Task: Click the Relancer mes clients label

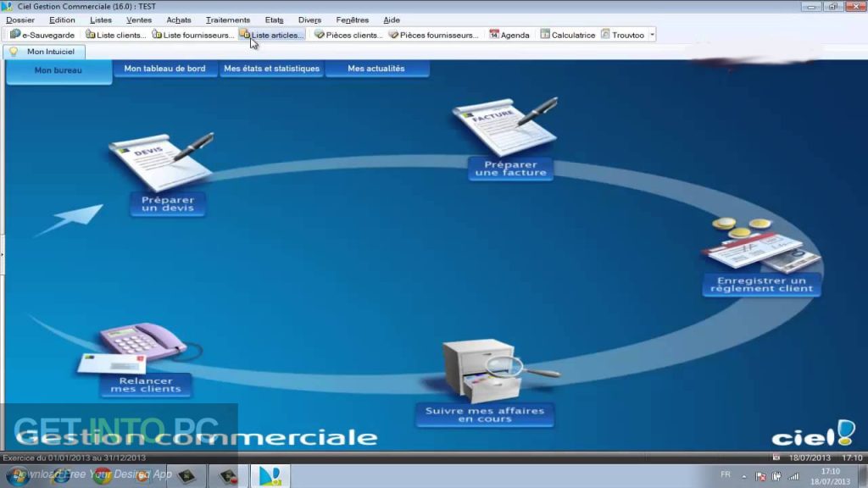Action: [146, 385]
